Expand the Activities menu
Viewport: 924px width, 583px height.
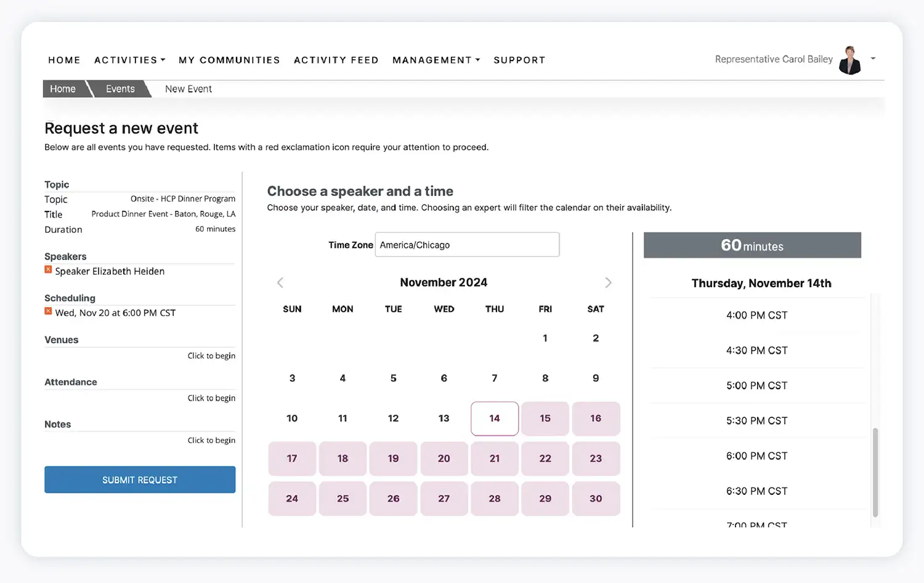[129, 60]
